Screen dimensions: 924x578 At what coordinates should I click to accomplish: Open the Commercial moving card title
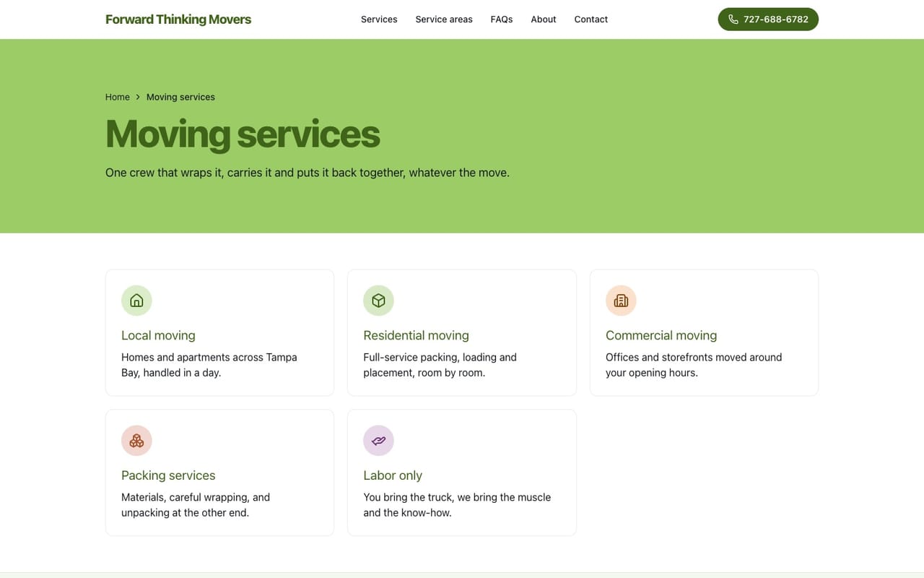click(x=661, y=335)
